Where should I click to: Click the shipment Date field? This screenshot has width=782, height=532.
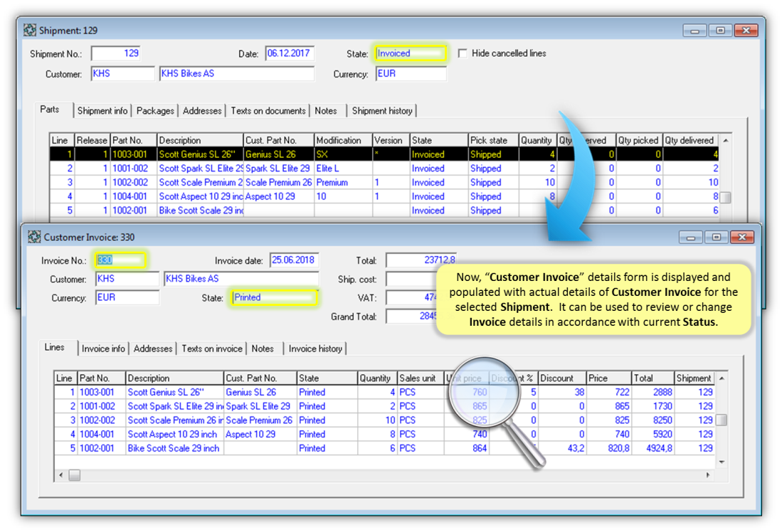coord(290,53)
